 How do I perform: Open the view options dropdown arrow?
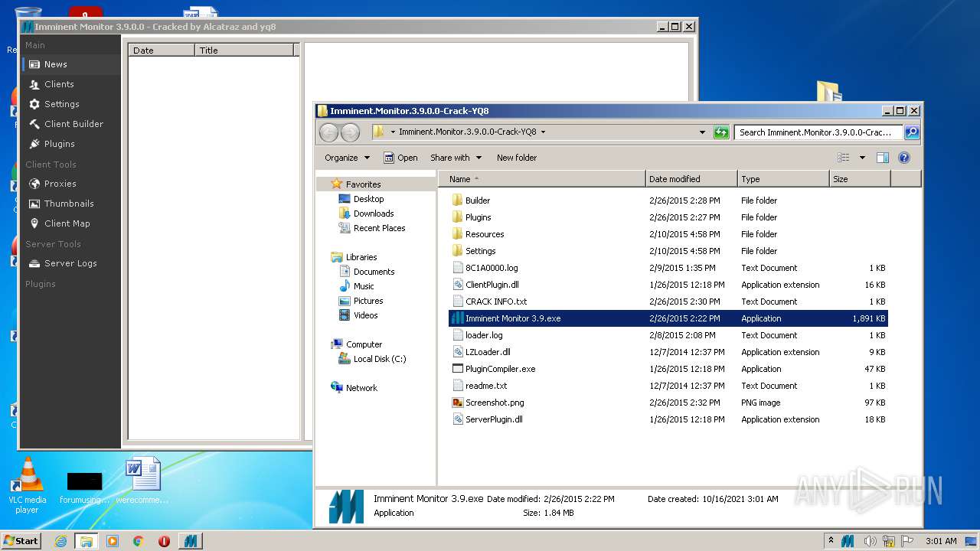(862, 158)
